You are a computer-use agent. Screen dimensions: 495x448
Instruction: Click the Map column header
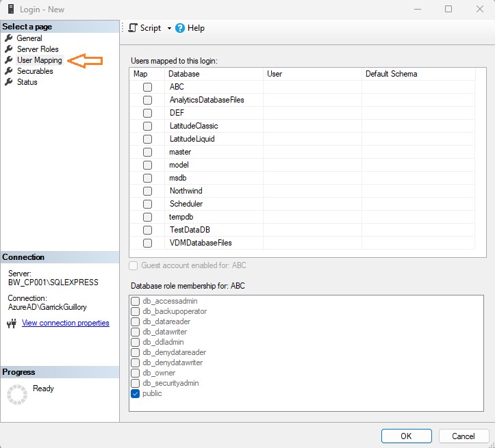tap(147, 74)
